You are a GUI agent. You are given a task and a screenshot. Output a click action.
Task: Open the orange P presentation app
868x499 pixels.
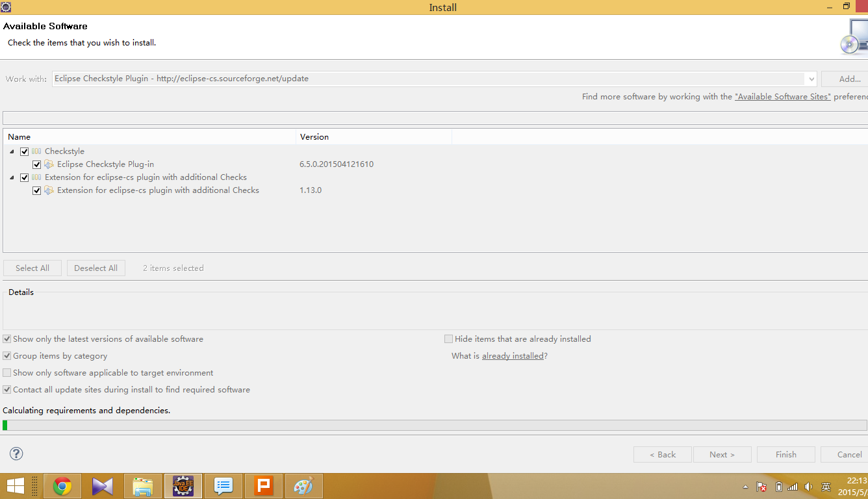coord(264,486)
